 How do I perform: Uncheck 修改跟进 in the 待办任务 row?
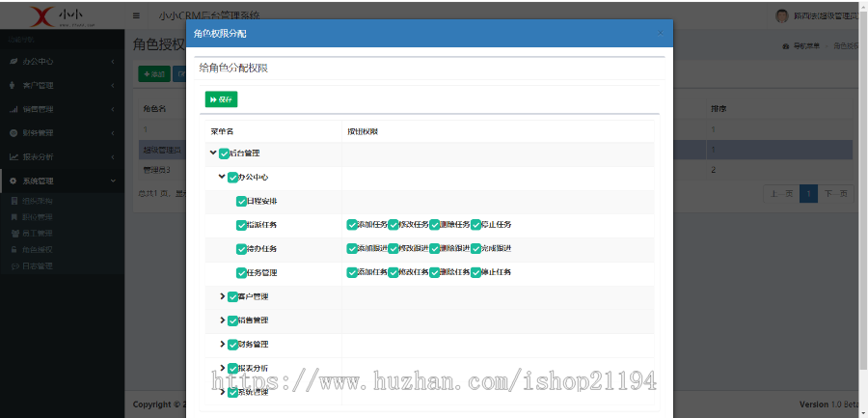(393, 248)
